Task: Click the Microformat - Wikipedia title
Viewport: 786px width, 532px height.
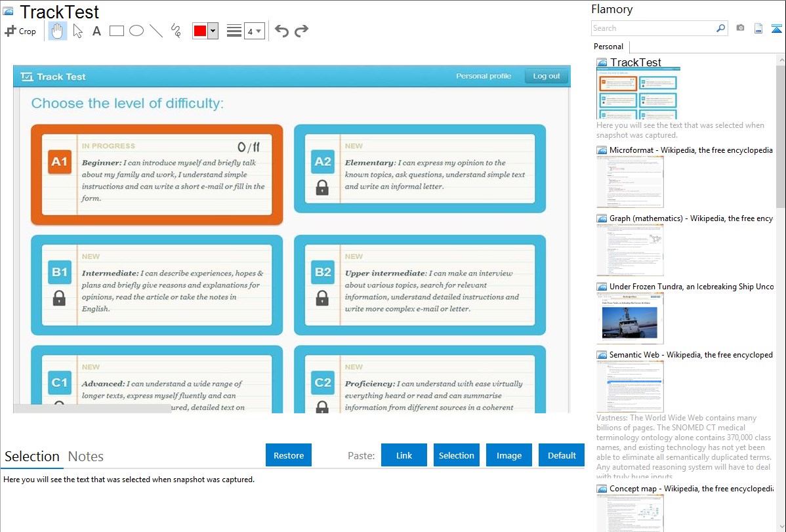Action: click(x=691, y=150)
